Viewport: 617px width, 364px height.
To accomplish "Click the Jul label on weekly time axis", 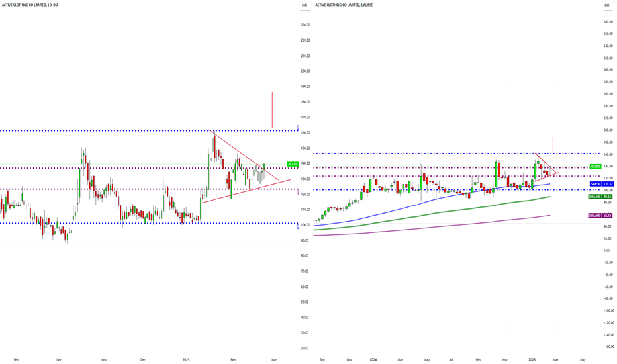I will (x=451, y=359).
